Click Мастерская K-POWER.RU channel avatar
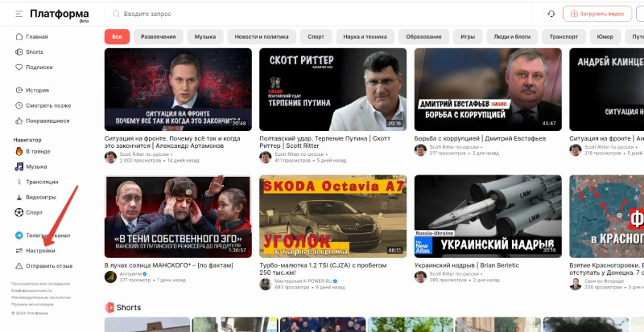 pos(266,284)
